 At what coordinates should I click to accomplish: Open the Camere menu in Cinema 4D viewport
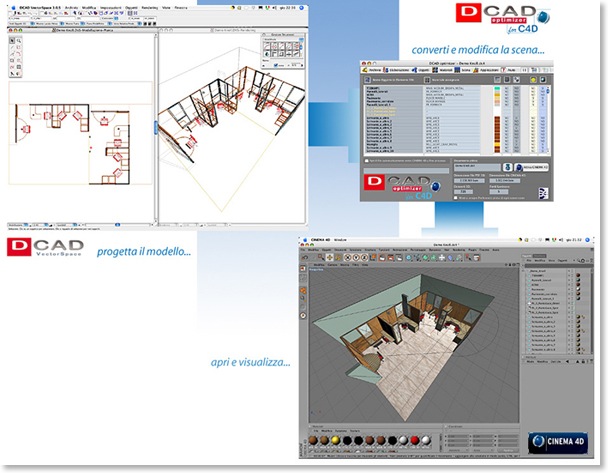point(332,265)
